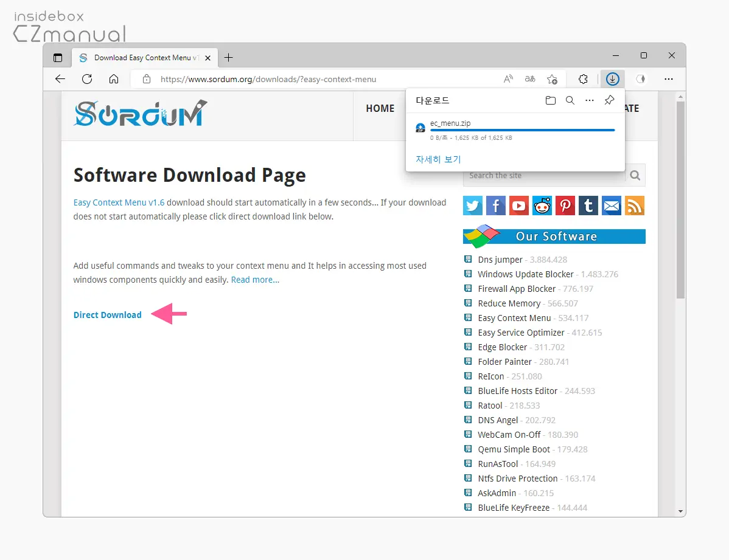Open the HOME menu item
Image resolution: width=729 pixels, height=560 pixels.
[380, 108]
